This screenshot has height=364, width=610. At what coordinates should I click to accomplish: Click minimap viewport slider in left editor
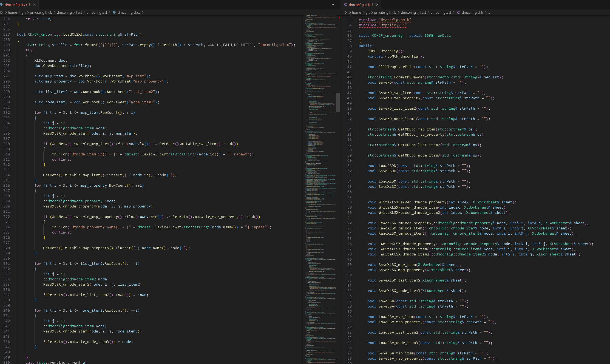[338, 103]
